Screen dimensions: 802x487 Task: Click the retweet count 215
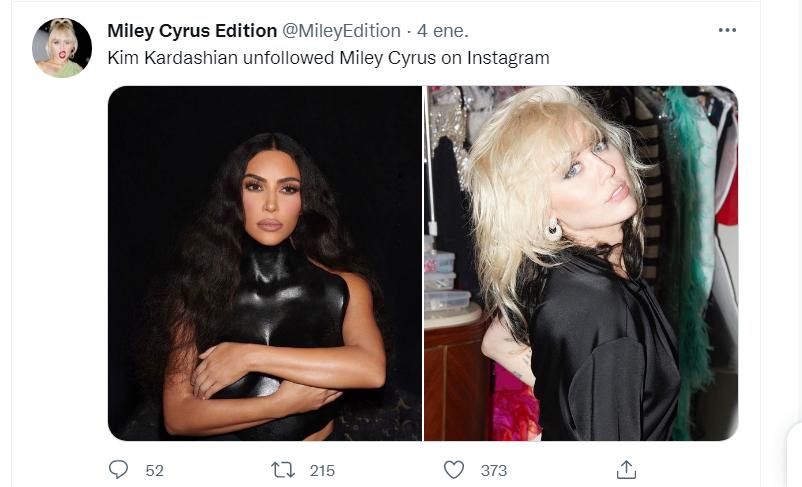coord(322,470)
